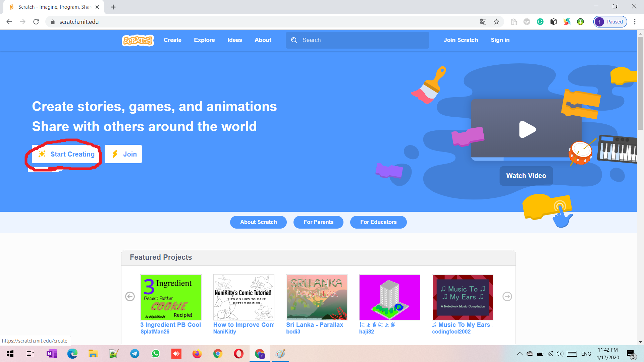644x362 pixels.
Task: Click the 'Sri Lanka - Parallax' title link
Action: [315, 325]
